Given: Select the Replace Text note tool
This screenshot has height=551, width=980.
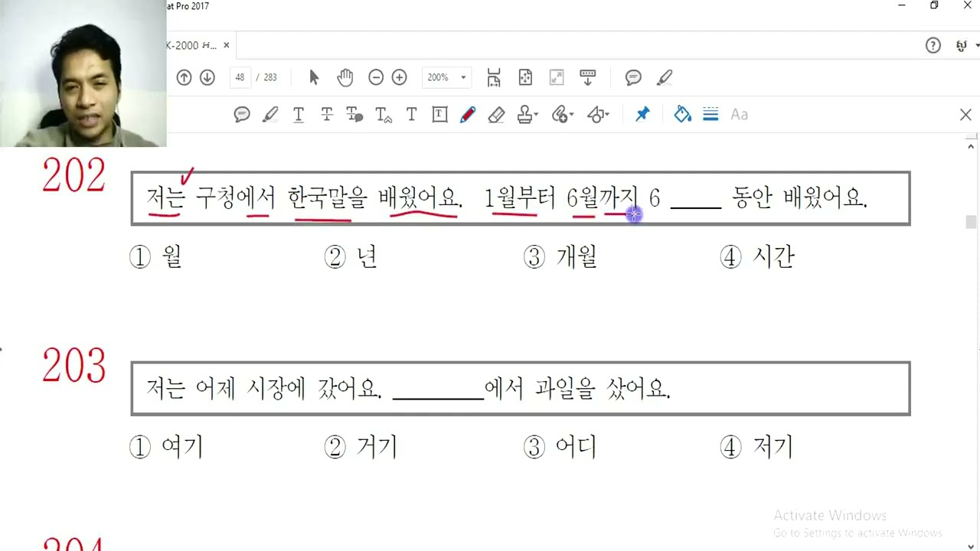Looking at the screenshot, I should point(354,115).
